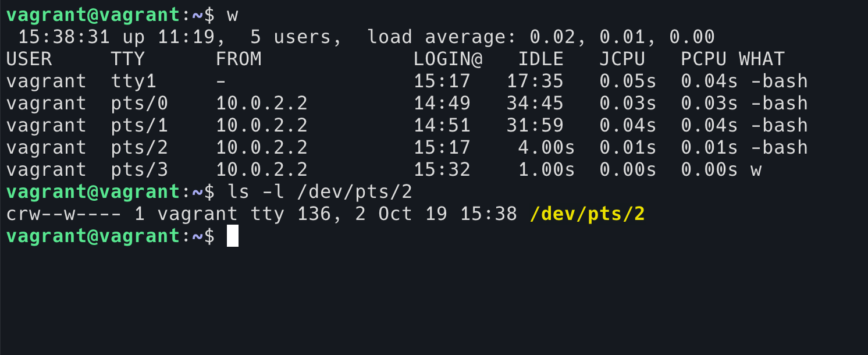
Task: Click the 10.0.2.2 address on the pts/1 row
Action: pyautogui.click(x=262, y=126)
